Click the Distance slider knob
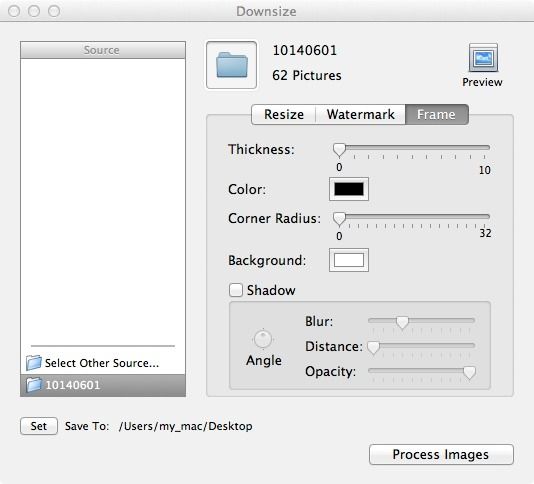The height and width of the screenshot is (484, 534). pos(374,347)
